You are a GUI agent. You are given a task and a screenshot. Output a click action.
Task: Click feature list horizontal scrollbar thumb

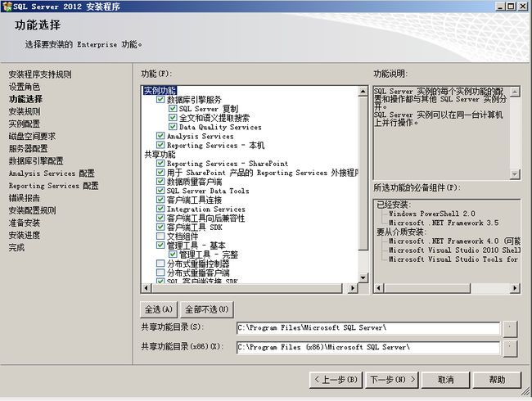pyautogui.click(x=247, y=288)
